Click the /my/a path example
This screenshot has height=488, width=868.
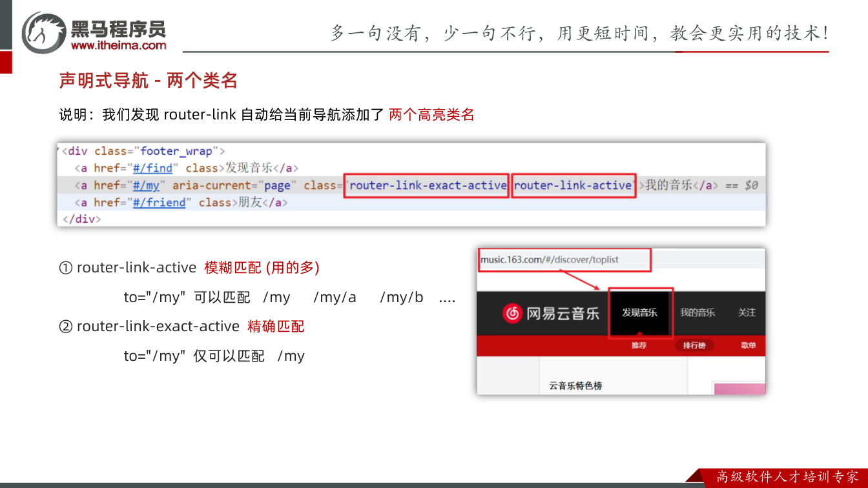coord(335,297)
